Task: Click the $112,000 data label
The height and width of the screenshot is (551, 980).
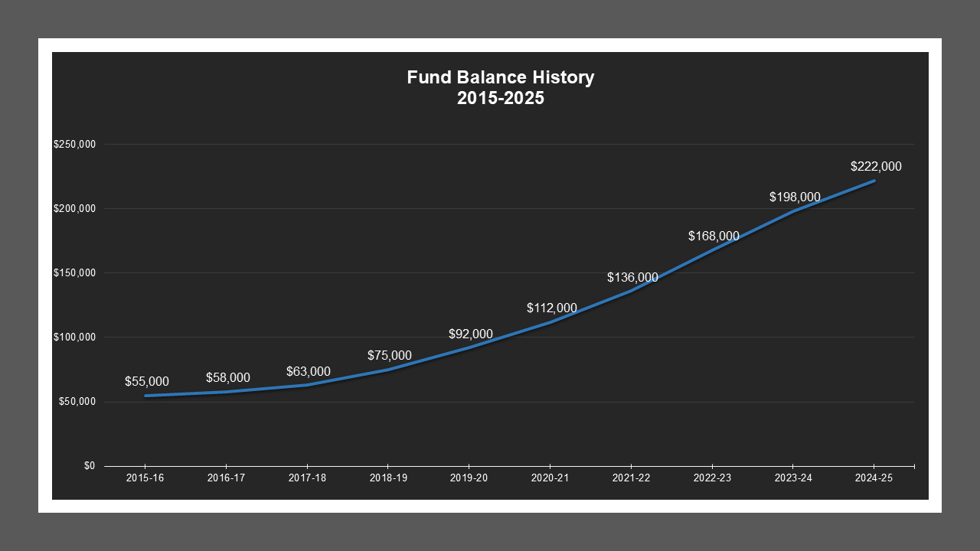Action: click(x=550, y=308)
